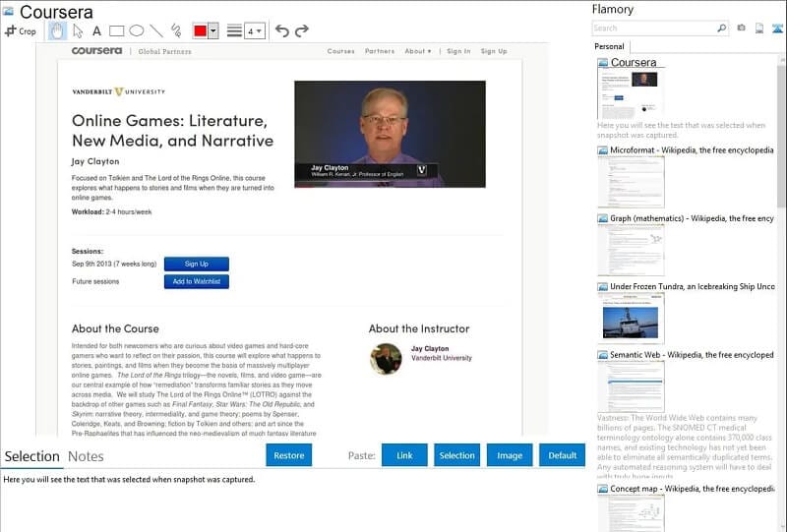Image resolution: width=787 pixels, height=532 pixels.
Task: Open the color picker dropdown arrow
Action: [x=213, y=31]
